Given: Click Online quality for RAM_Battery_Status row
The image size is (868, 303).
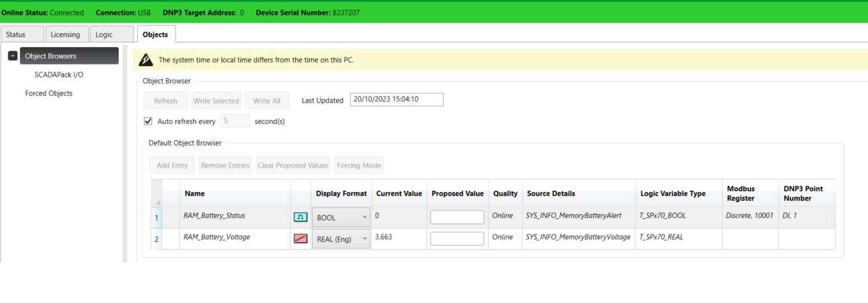Looking at the screenshot, I should tap(505, 218).
